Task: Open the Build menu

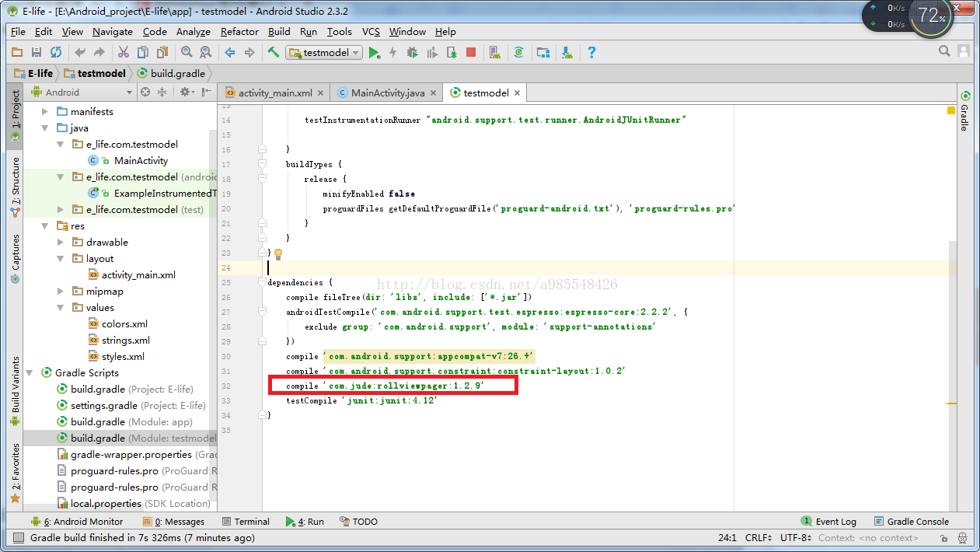Action: [279, 31]
